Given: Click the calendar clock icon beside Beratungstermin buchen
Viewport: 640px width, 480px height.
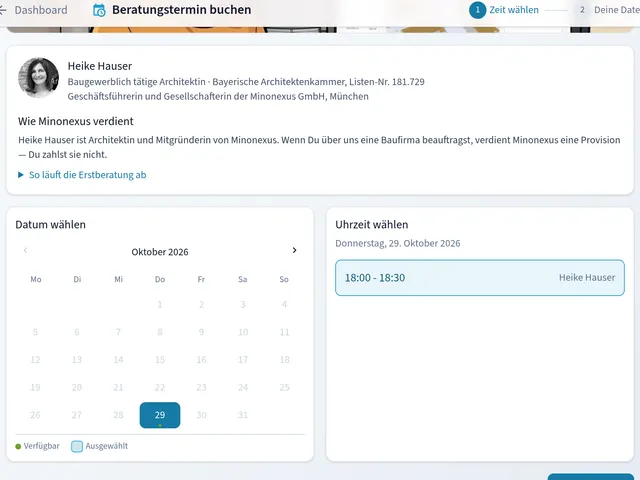Looking at the screenshot, I should [99, 10].
